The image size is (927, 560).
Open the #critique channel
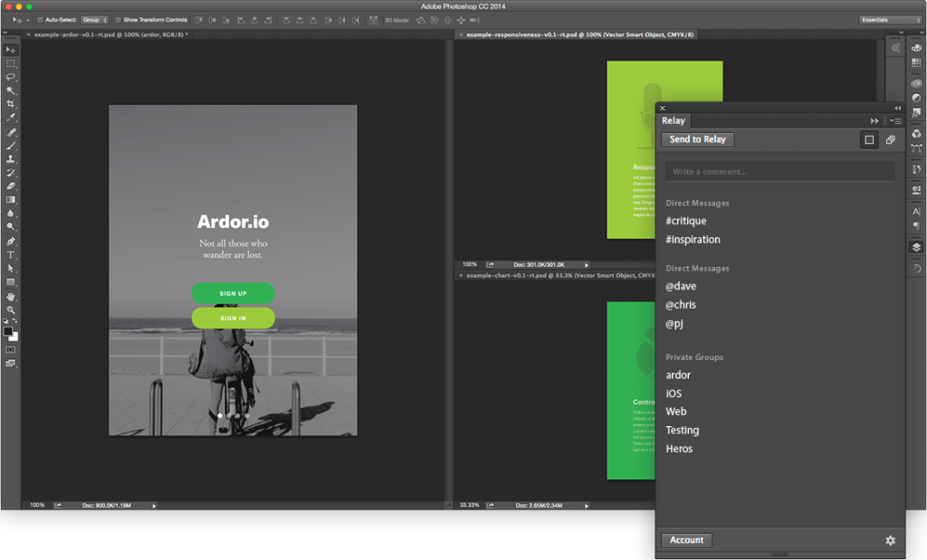click(686, 221)
